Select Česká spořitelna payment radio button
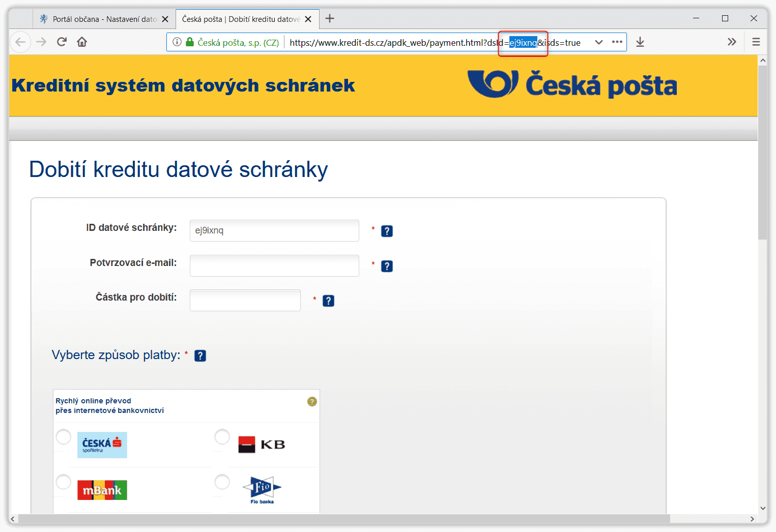776x532 pixels. 64,437
